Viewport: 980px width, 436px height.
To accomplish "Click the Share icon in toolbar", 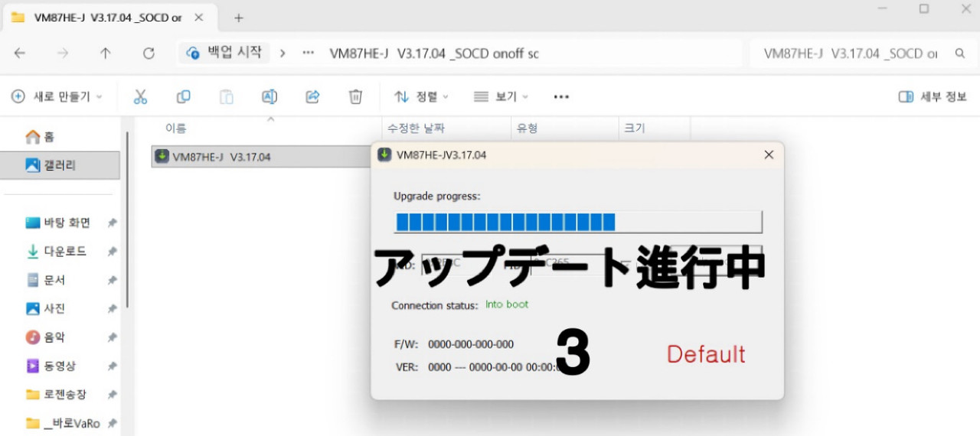I will (312, 96).
